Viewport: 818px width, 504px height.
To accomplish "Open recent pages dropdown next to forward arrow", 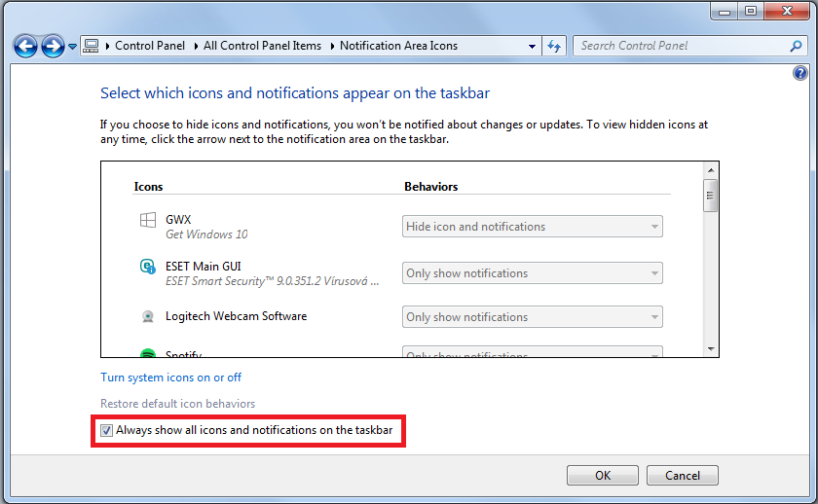I will pos(72,47).
